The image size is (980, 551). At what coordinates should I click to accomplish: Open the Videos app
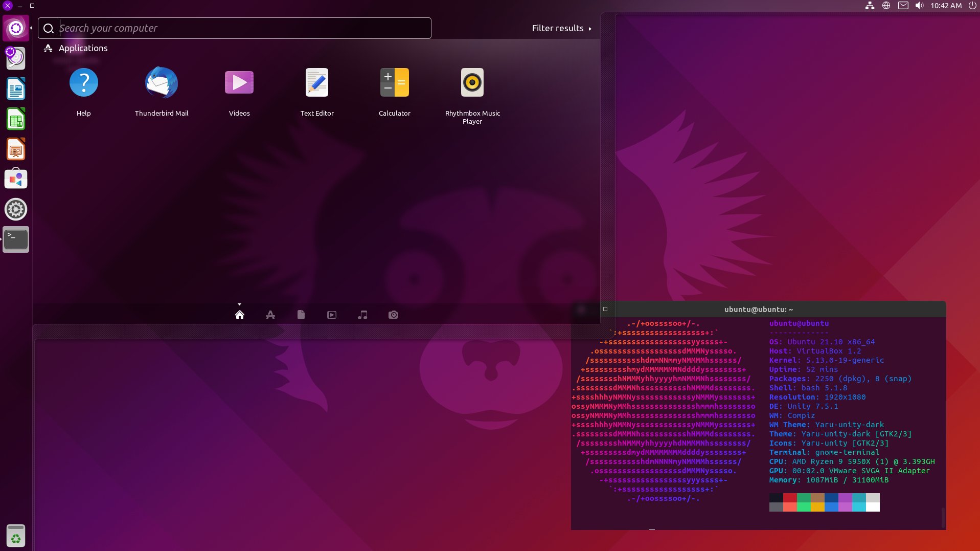click(x=239, y=83)
